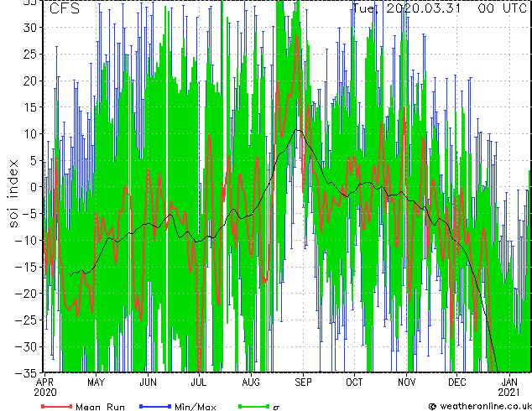The image size is (532, 411).
Task: Click the APR 2020 x-axis label
Action: click(45, 388)
